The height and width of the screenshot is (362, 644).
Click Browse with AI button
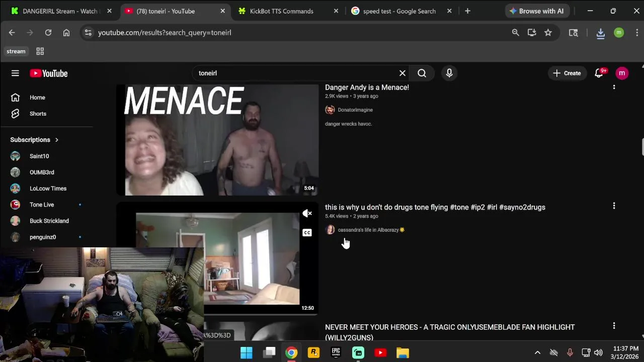click(536, 11)
